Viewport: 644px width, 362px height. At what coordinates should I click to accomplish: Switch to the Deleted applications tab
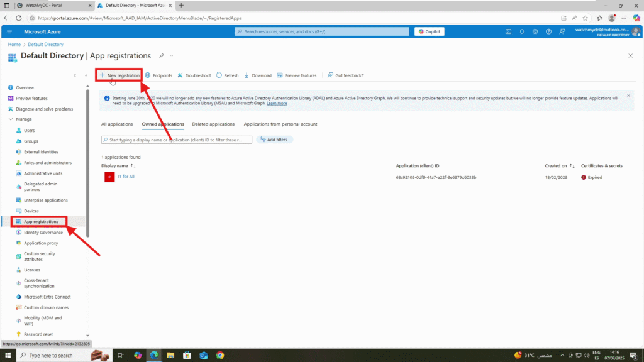[213, 124]
